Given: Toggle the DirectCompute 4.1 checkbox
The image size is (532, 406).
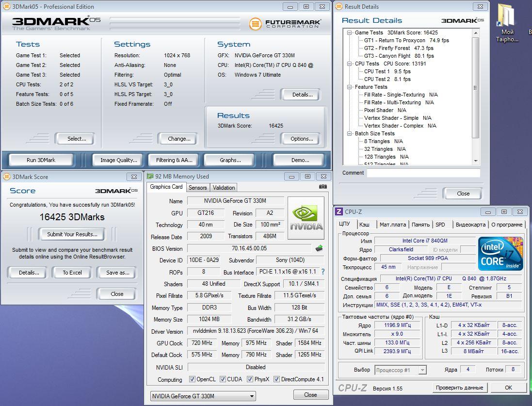Looking at the screenshot, I should click(x=276, y=379).
